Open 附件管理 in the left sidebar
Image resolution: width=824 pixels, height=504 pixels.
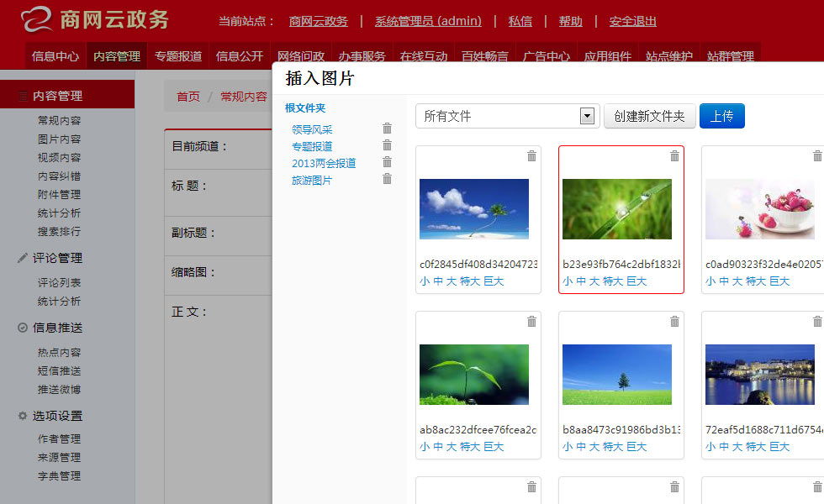point(60,195)
